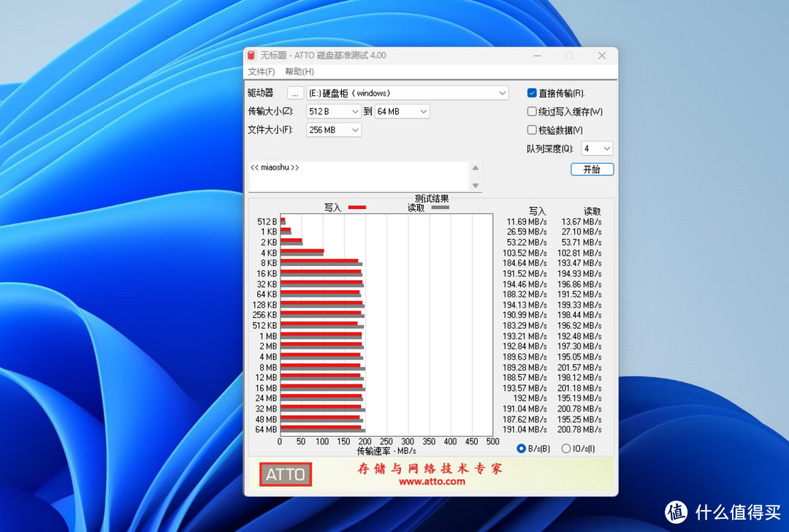Open the 帮助(H) menu
789x532 pixels.
pos(299,71)
